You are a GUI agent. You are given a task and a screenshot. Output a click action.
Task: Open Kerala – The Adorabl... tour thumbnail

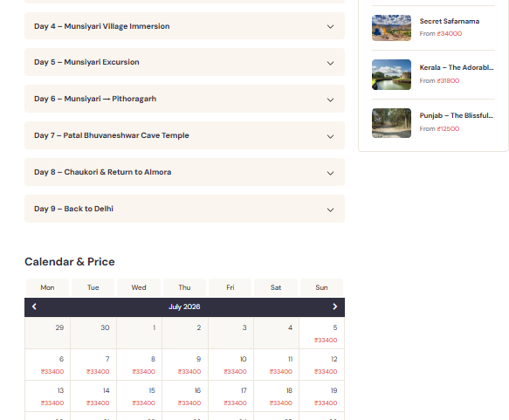pos(391,74)
